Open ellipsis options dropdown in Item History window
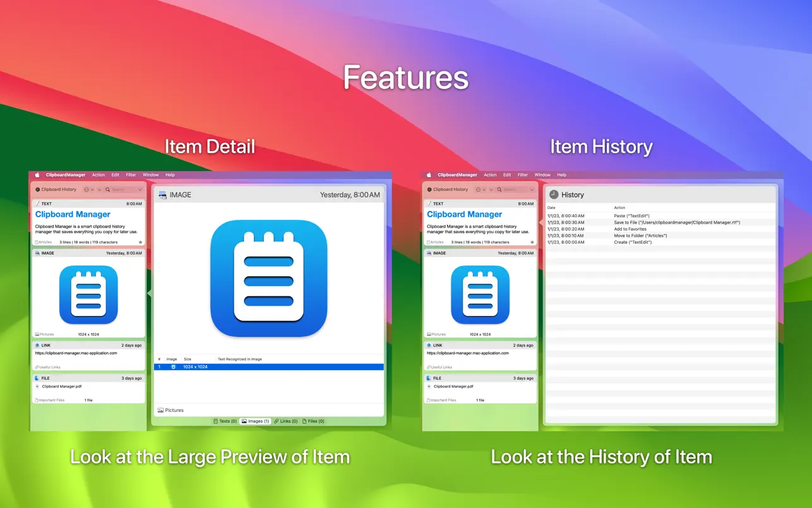Image resolution: width=812 pixels, height=508 pixels. point(480,190)
